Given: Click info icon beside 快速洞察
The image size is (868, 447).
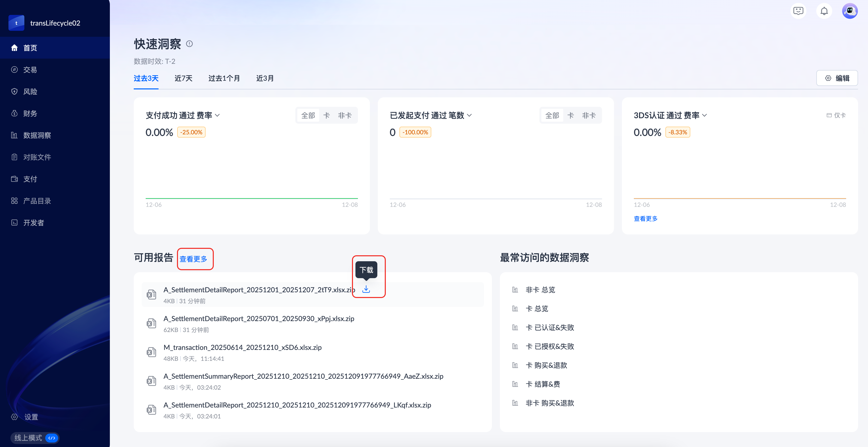Looking at the screenshot, I should [189, 44].
